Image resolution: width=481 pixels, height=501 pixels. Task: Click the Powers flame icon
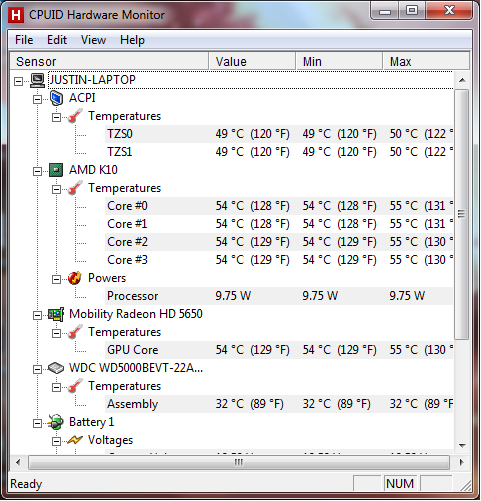(75, 278)
